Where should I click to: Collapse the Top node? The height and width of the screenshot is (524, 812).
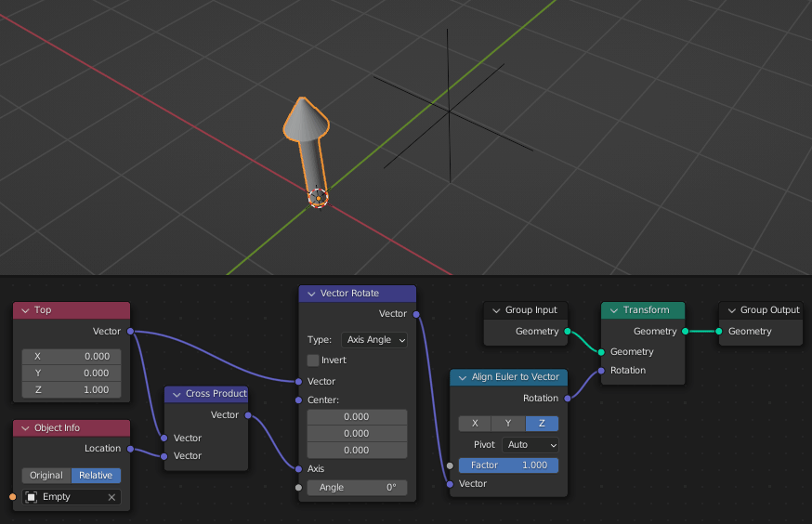tap(25, 310)
